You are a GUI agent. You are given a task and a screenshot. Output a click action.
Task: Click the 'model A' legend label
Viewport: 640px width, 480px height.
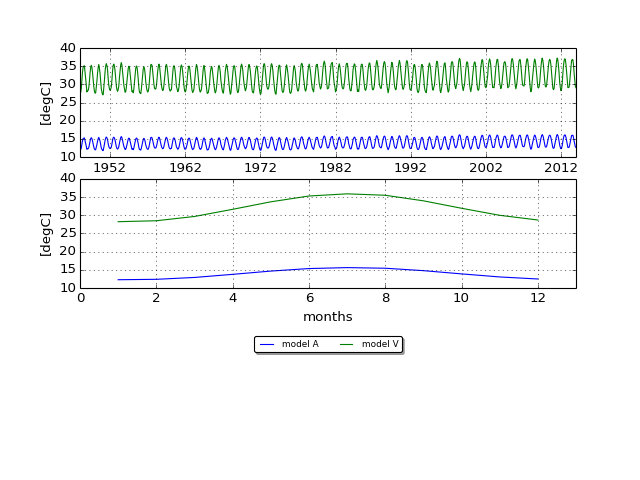pyautogui.click(x=300, y=344)
